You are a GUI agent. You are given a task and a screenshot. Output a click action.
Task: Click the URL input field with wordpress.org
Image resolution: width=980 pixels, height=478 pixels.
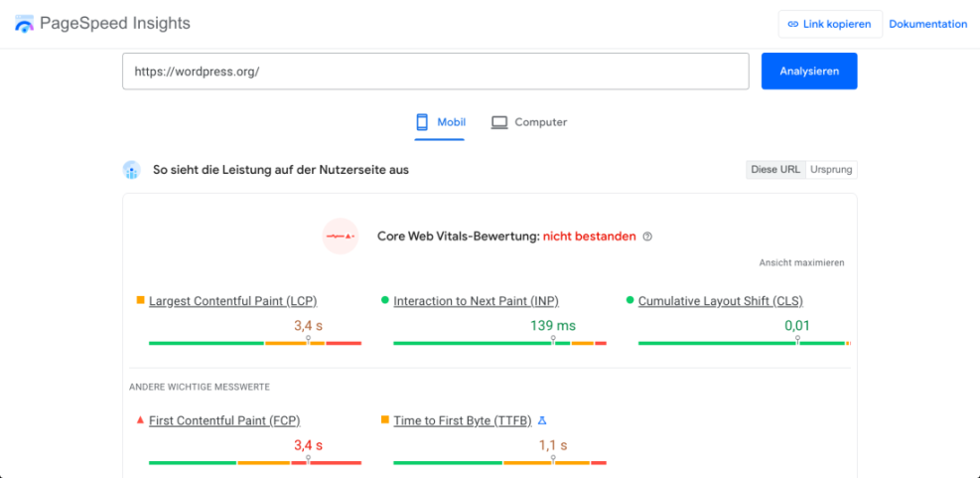[x=436, y=72]
